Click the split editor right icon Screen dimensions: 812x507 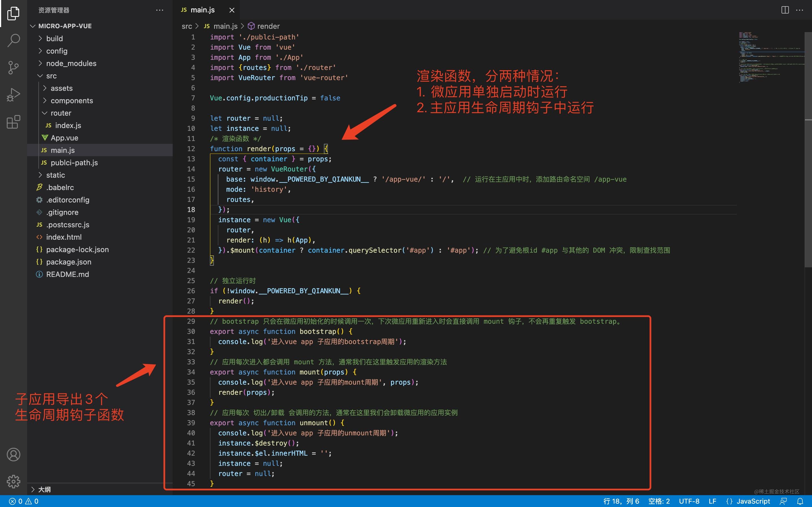(x=785, y=10)
